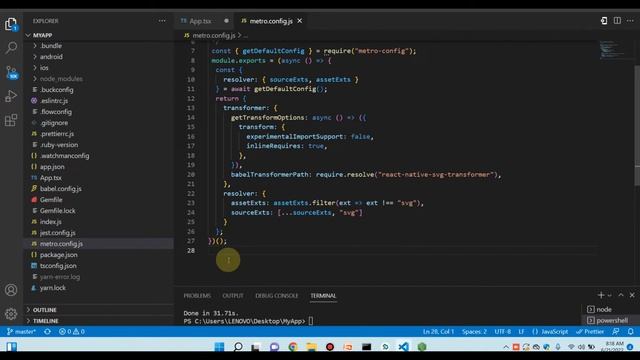Open the Run and Debug view
Image resolution: width=640 pixels, height=360 pixels.
[x=11, y=96]
